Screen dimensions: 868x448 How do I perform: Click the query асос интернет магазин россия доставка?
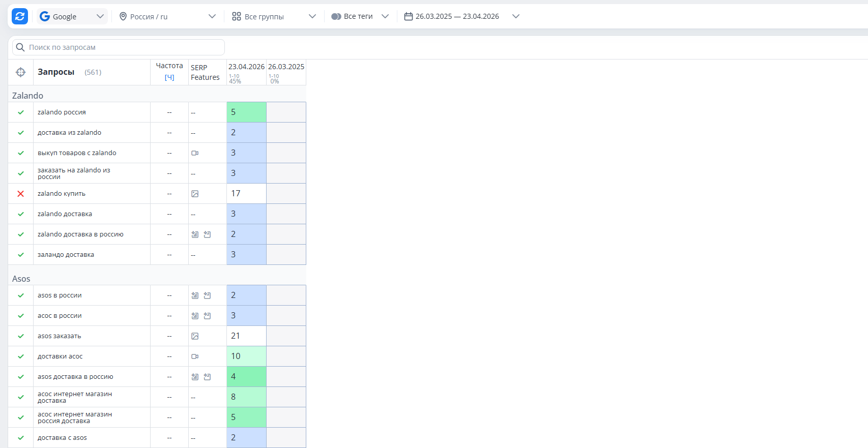(x=75, y=417)
